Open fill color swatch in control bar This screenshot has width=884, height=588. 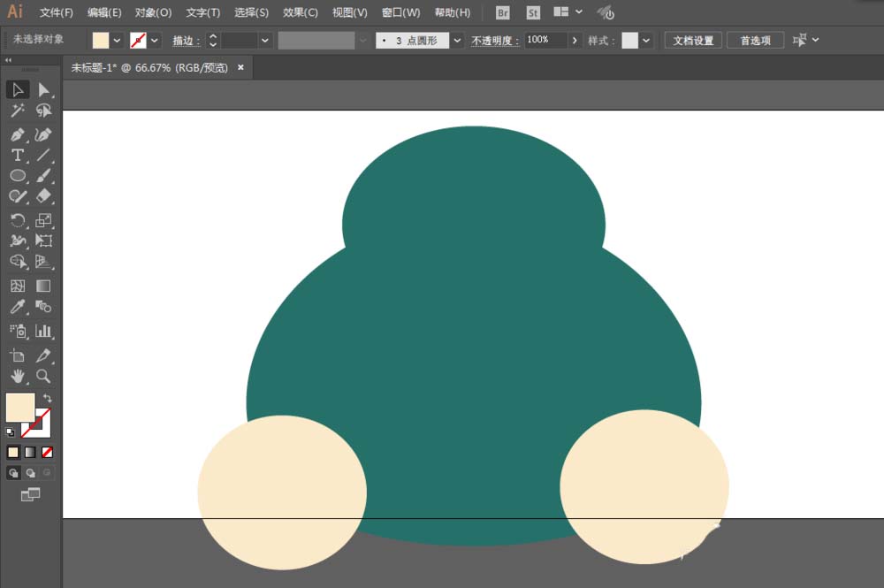(x=101, y=40)
